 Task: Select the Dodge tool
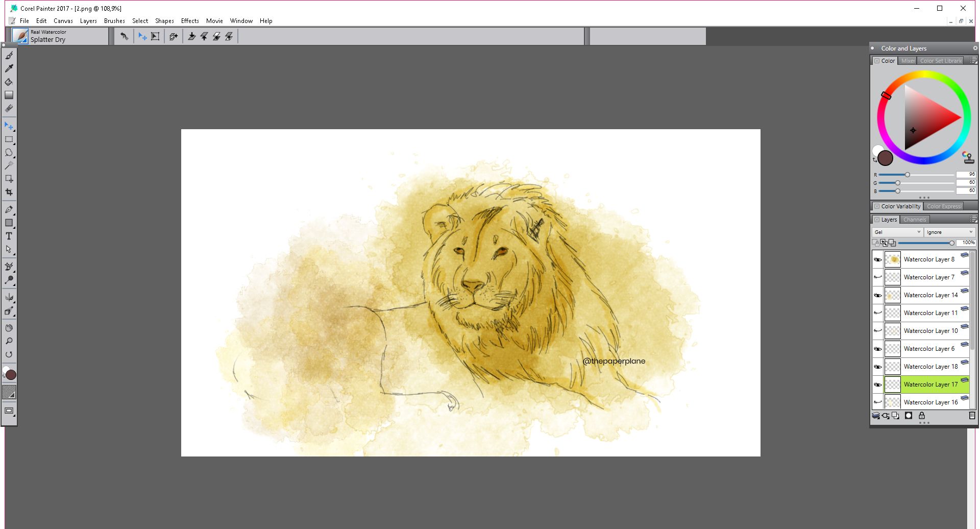click(x=9, y=280)
